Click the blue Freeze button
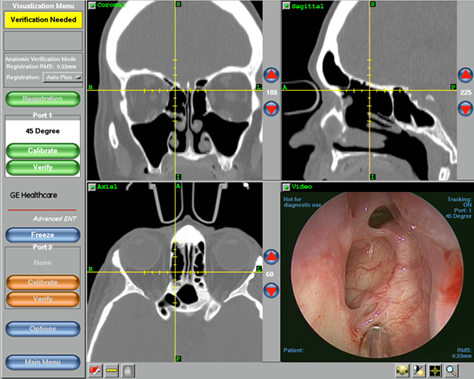 click(43, 235)
